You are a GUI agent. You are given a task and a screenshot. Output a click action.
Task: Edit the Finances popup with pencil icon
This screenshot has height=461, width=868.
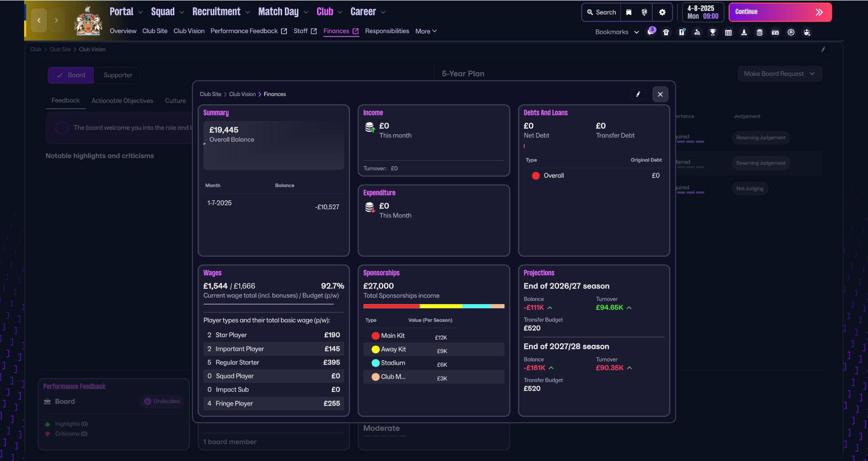tap(638, 94)
